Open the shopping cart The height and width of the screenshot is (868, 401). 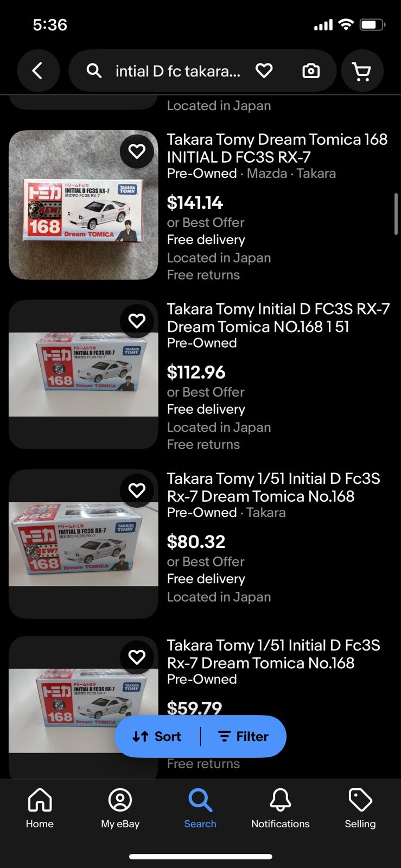[x=361, y=71]
